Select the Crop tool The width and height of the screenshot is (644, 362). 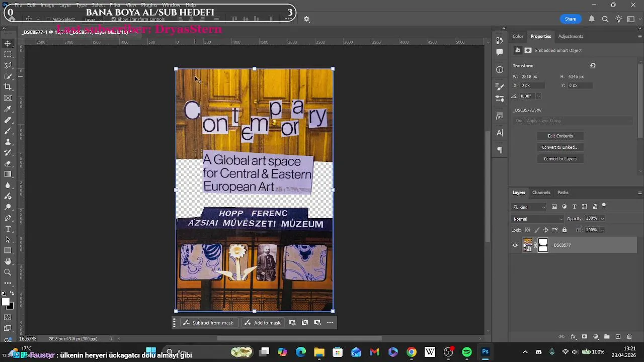tap(8, 87)
